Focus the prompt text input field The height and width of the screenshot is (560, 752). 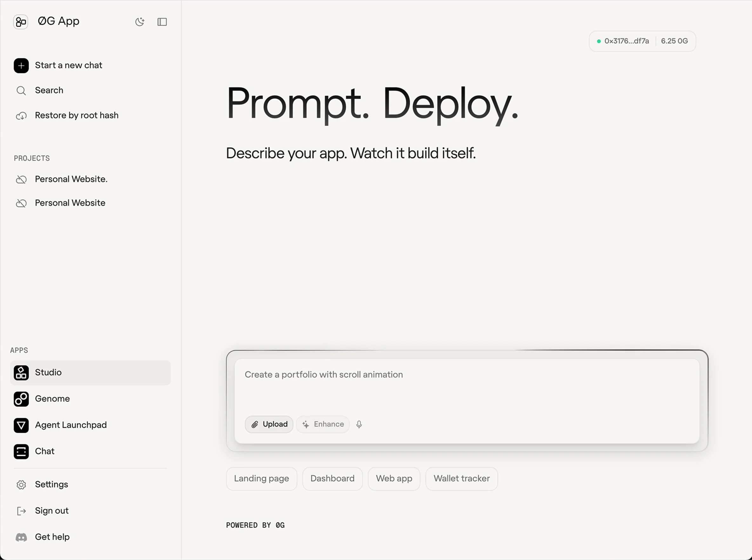pyautogui.click(x=467, y=386)
